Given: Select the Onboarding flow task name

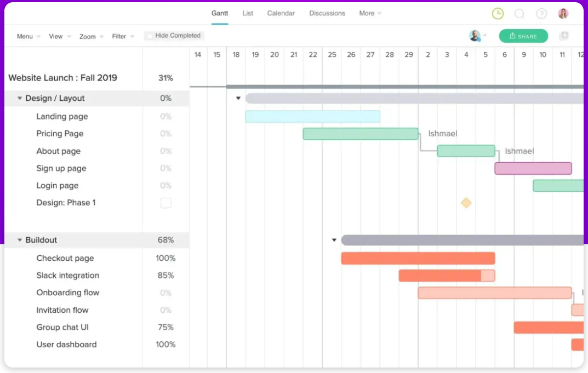Looking at the screenshot, I should (x=68, y=292).
